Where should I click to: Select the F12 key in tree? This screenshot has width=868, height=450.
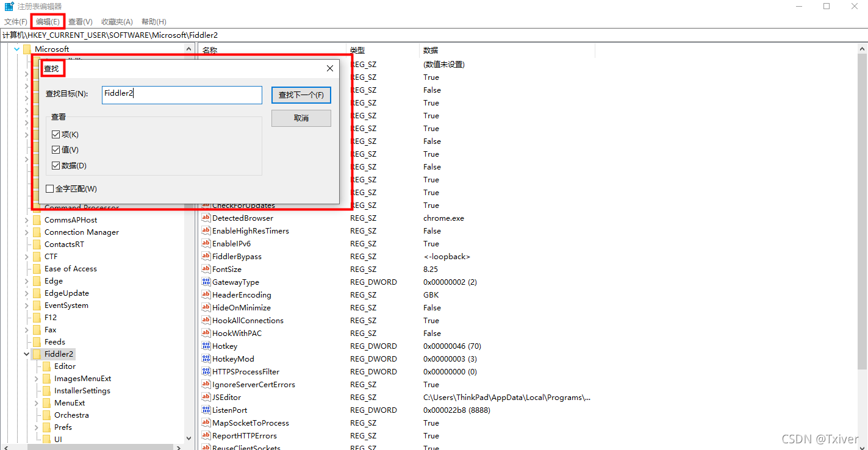tap(51, 317)
